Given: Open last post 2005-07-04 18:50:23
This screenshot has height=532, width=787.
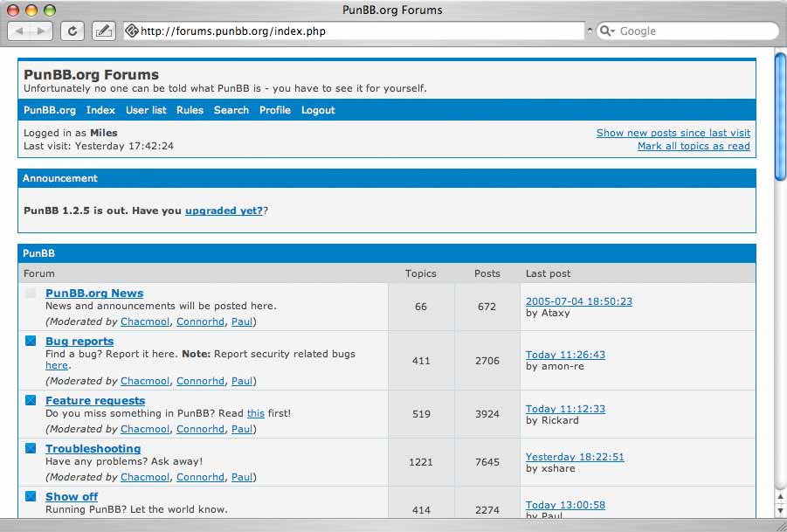Looking at the screenshot, I should click(579, 301).
